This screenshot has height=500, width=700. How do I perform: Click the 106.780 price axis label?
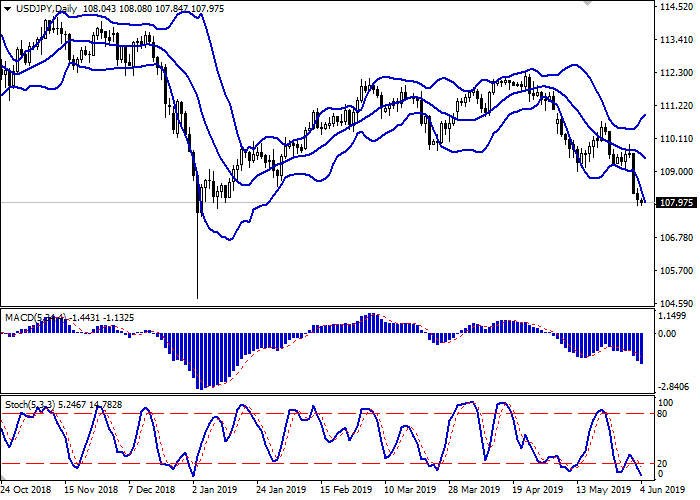click(677, 238)
